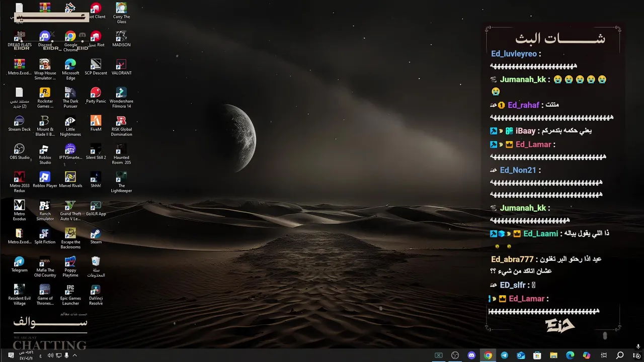
Task: Open the volume control in tray
Action: tap(50, 355)
